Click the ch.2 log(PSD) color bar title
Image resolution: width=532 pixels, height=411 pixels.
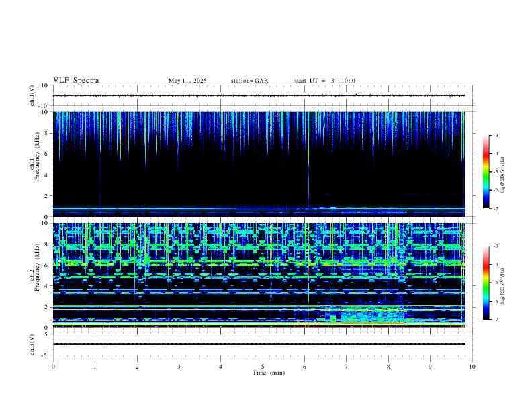coord(503,285)
